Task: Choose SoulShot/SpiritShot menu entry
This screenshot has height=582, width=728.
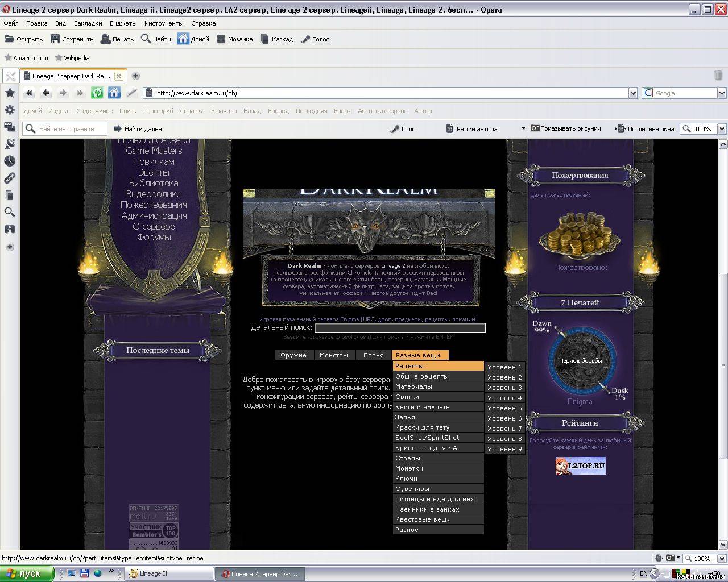Action: tap(438, 438)
